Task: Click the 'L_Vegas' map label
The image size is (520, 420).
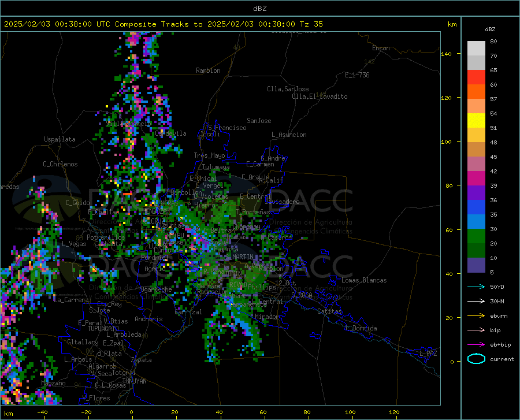Action: coord(74,244)
